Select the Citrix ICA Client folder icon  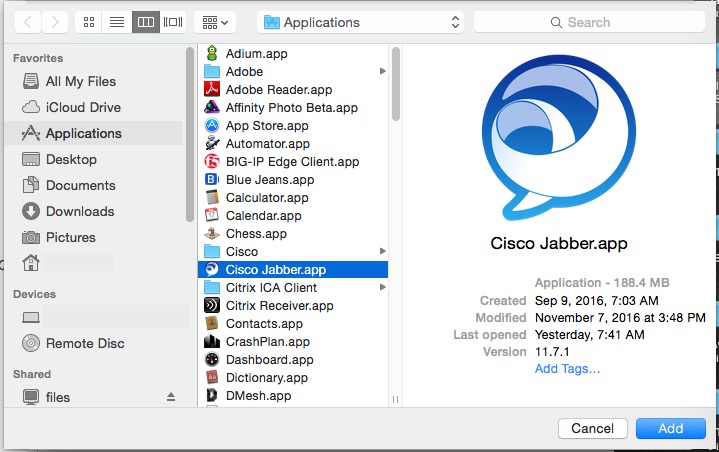tap(211, 287)
